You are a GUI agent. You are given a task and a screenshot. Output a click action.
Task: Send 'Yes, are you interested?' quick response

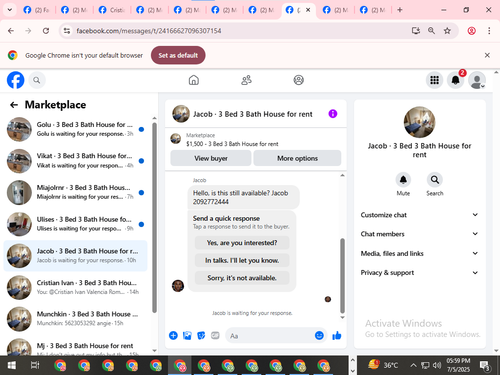point(242,243)
